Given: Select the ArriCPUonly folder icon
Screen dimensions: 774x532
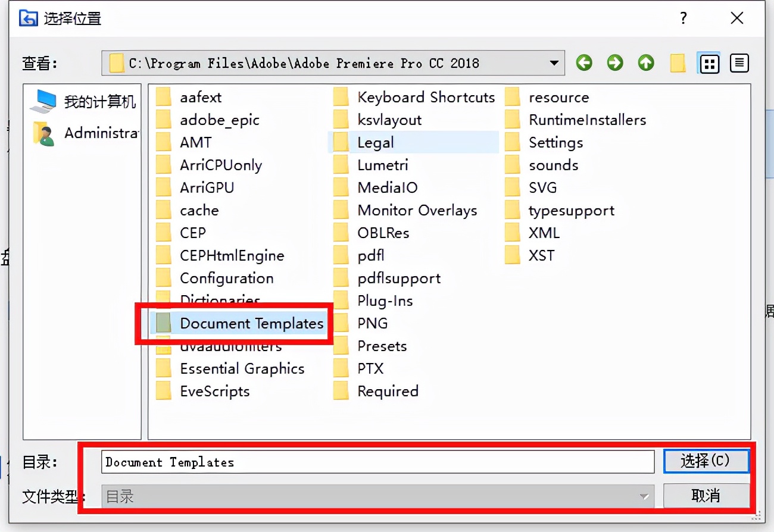Looking at the screenshot, I should [x=164, y=165].
